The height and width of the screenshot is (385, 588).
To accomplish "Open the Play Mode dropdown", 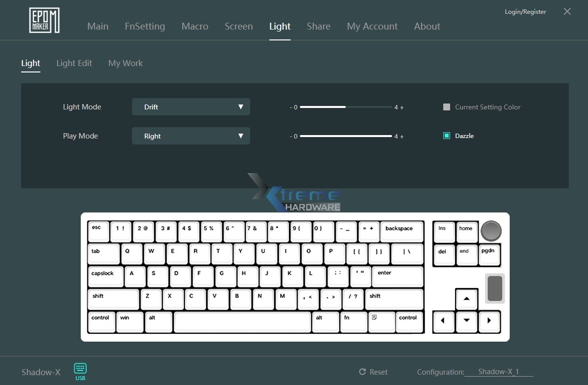I will tap(191, 136).
